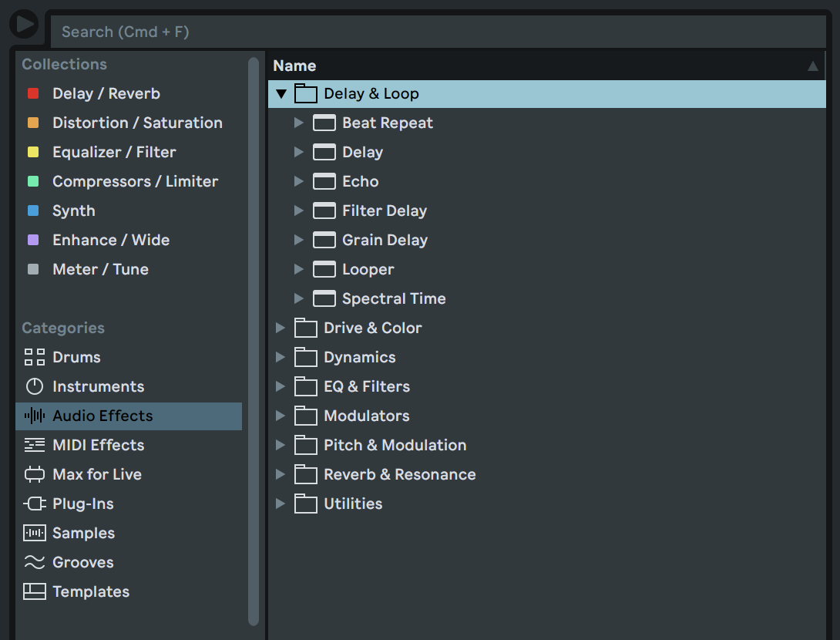
Task: Sort by the Name column header
Action: coord(546,66)
